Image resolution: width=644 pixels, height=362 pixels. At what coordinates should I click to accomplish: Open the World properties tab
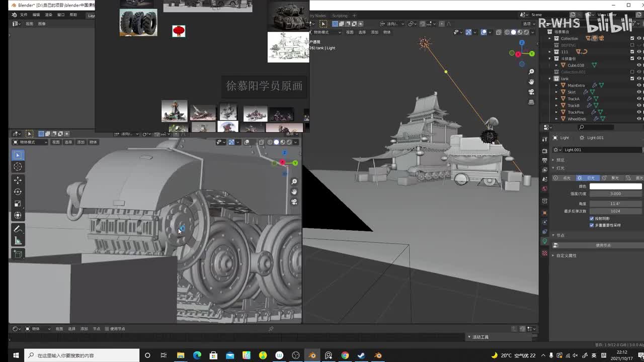544,189
